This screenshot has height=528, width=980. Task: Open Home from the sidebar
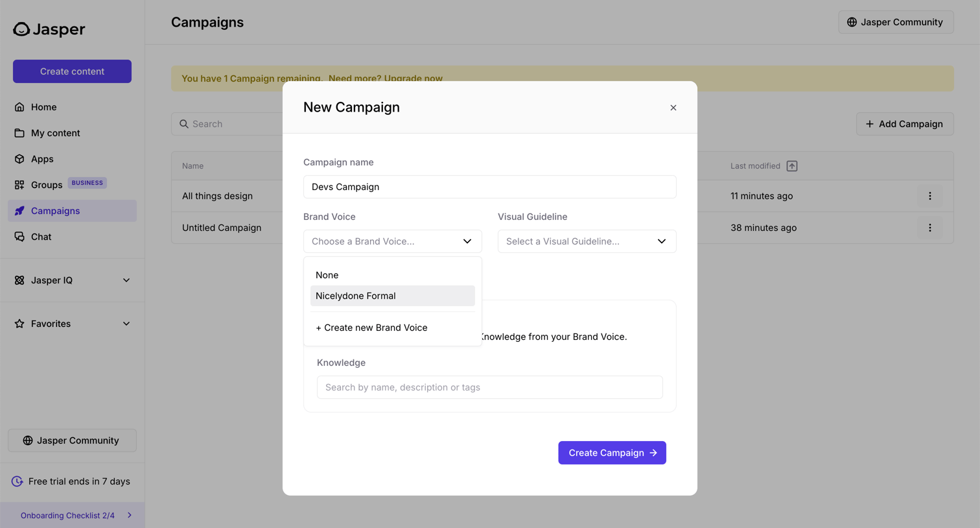click(x=72, y=107)
